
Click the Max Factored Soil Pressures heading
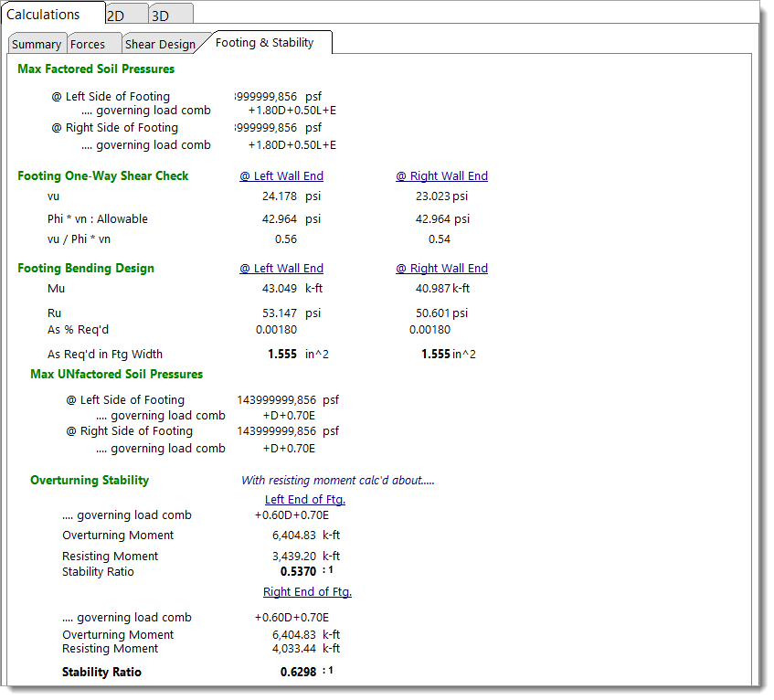[96, 69]
